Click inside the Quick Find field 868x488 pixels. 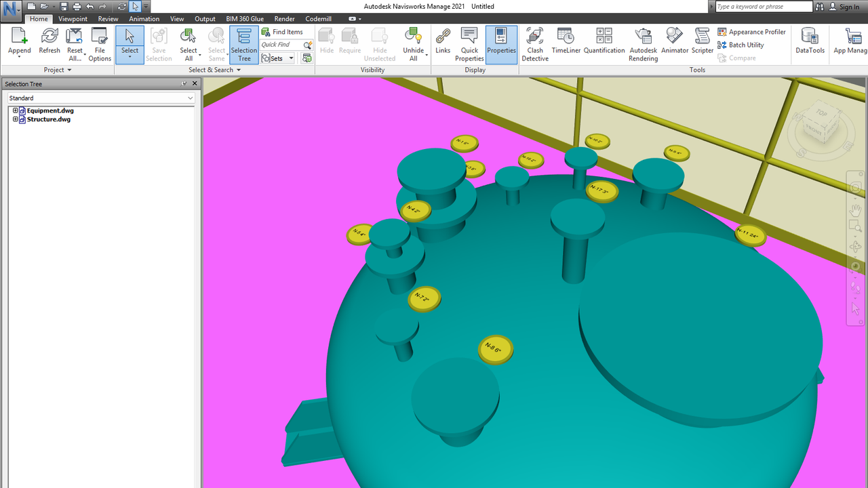(281, 45)
